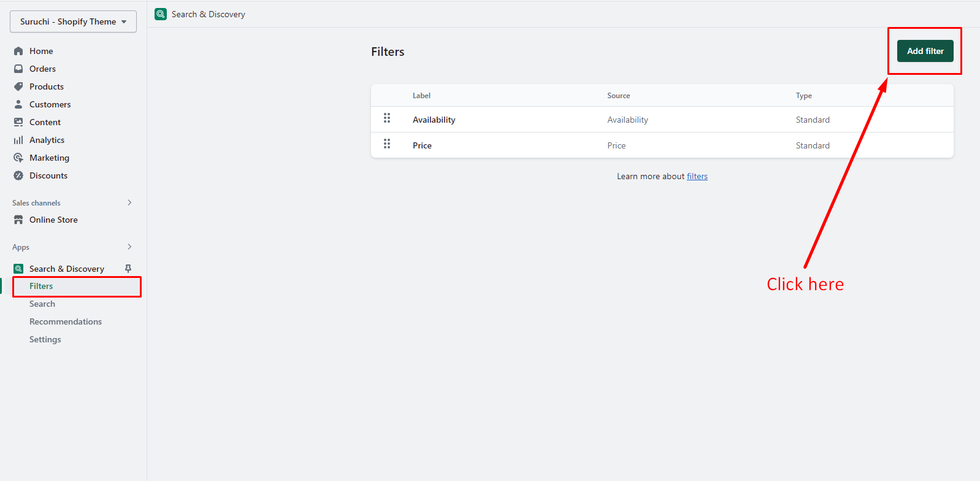Follow the 'filters' learn more link
Image resolution: width=980 pixels, height=481 pixels.
coord(697,176)
